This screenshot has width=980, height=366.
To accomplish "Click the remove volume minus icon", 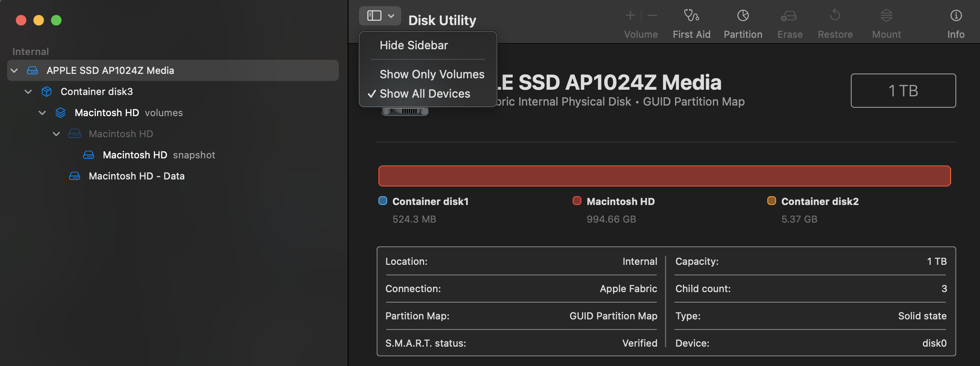I will [x=653, y=16].
